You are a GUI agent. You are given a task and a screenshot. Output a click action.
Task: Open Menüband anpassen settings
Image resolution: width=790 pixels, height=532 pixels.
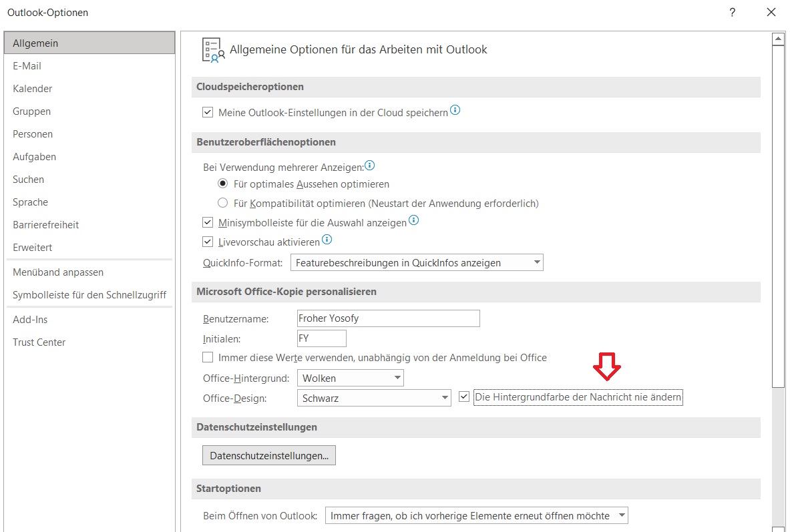[x=89, y=272]
